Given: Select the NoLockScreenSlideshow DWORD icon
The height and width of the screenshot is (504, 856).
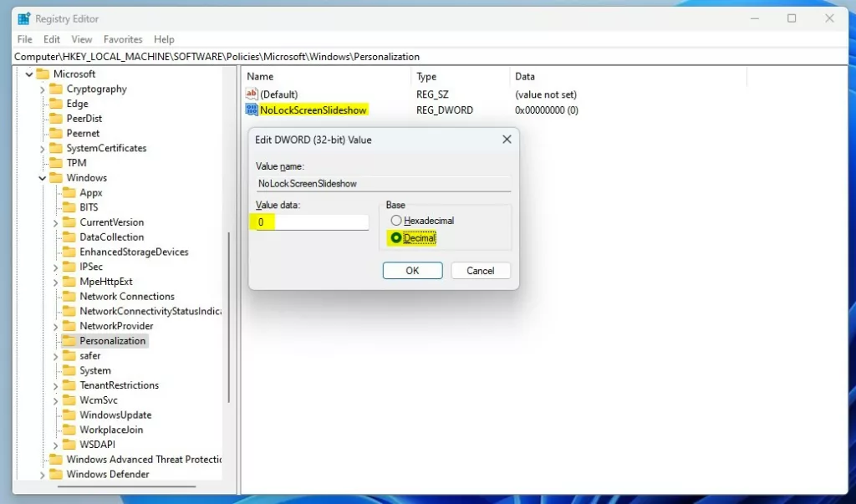Looking at the screenshot, I should tap(251, 109).
